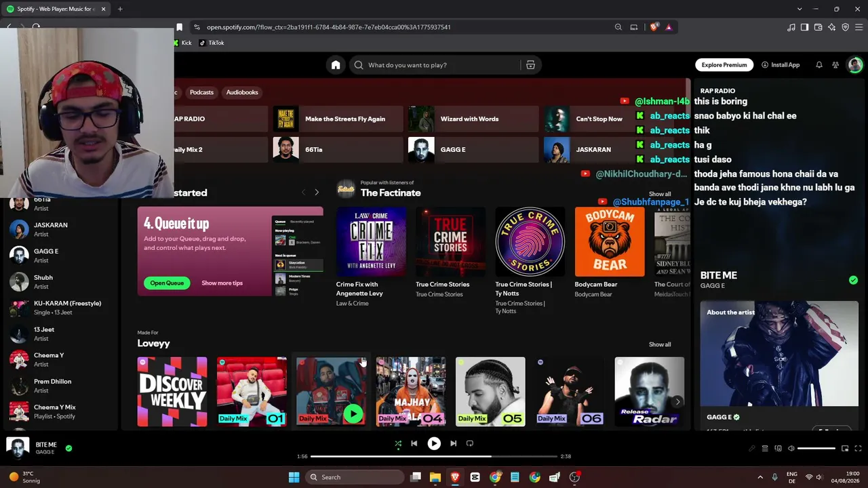Open File Explorer from taskbar
Viewport: 868px width, 488px height.
click(x=435, y=477)
